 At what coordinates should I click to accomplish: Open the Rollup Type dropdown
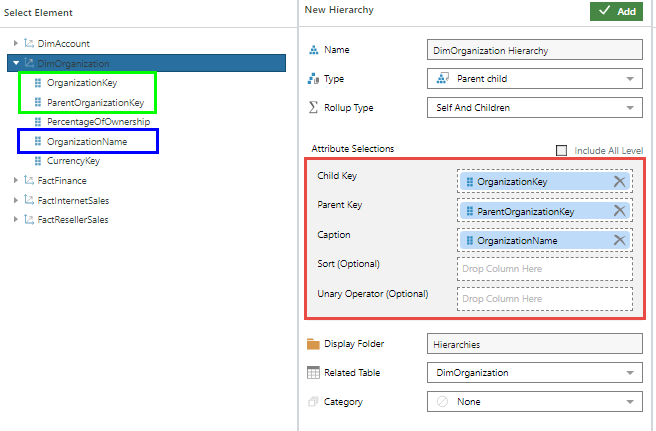(x=534, y=108)
